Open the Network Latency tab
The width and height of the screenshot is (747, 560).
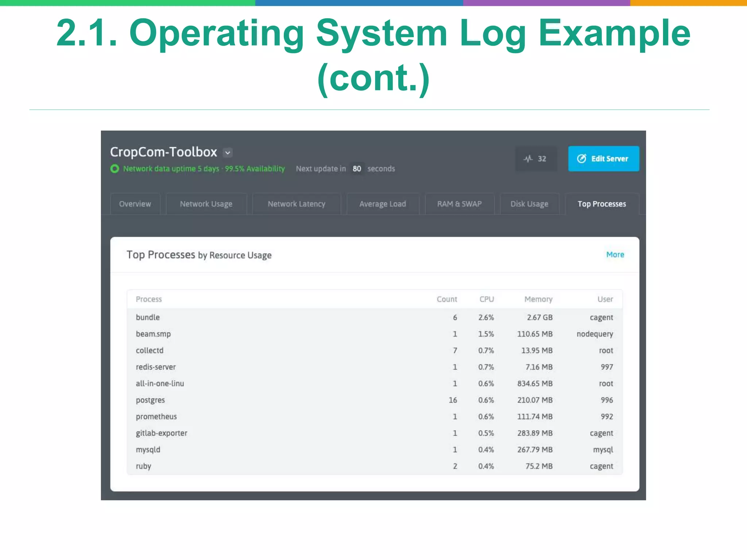tap(297, 204)
